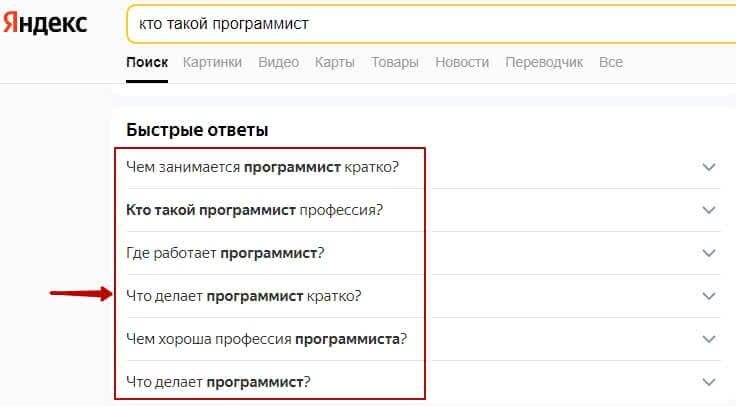736x406 pixels.
Task: Click question 'Что делает программист?'
Action: tap(218, 382)
